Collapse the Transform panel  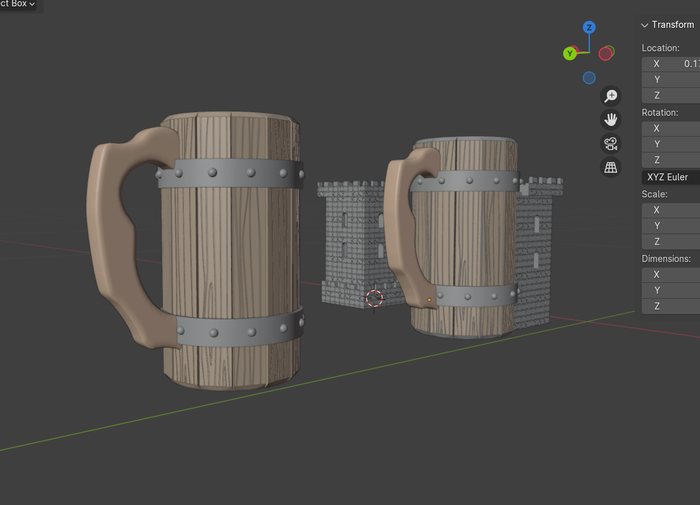pos(645,25)
